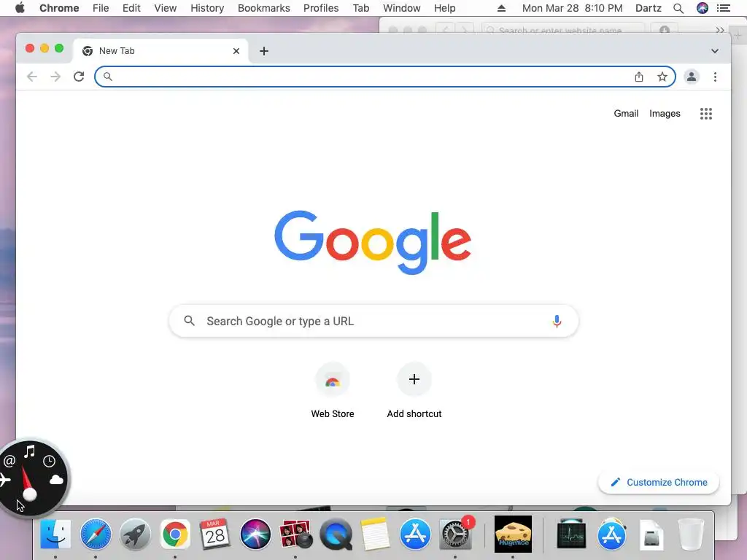The image size is (747, 560).
Task: Open the File menu
Action: (x=101, y=8)
